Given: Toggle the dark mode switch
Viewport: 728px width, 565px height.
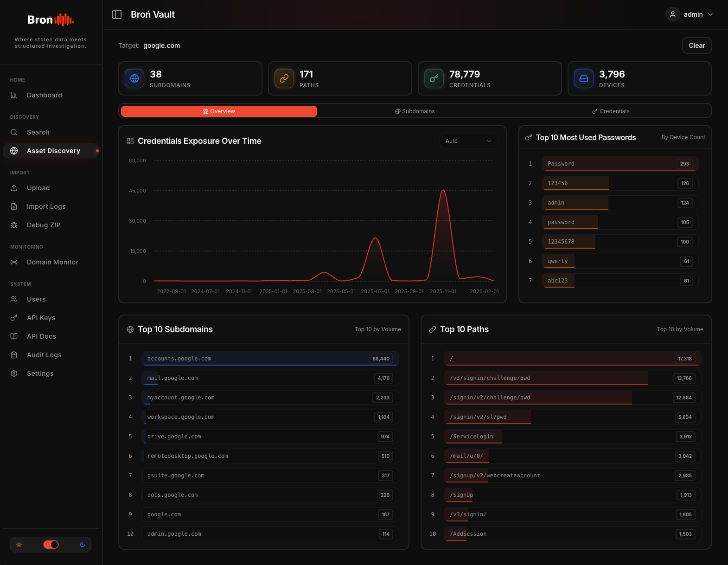Looking at the screenshot, I should 51,545.
